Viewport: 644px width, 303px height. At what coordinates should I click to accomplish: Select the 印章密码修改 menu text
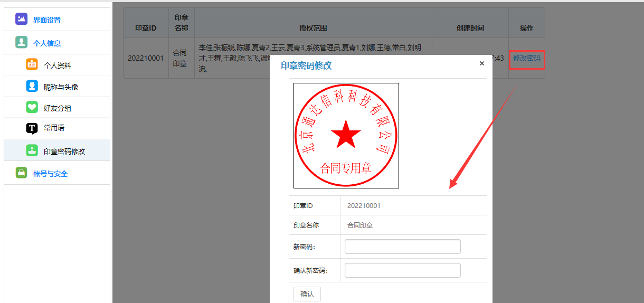pyautogui.click(x=64, y=151)
